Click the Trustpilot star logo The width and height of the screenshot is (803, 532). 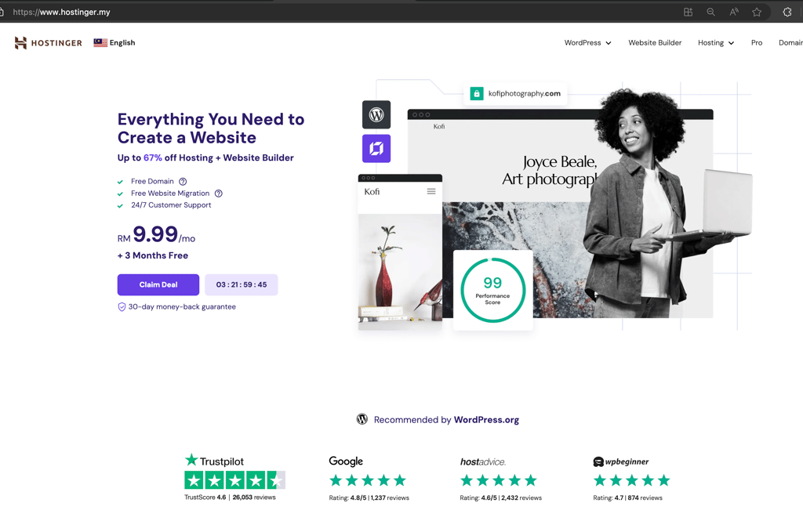(x=191, y=460)
